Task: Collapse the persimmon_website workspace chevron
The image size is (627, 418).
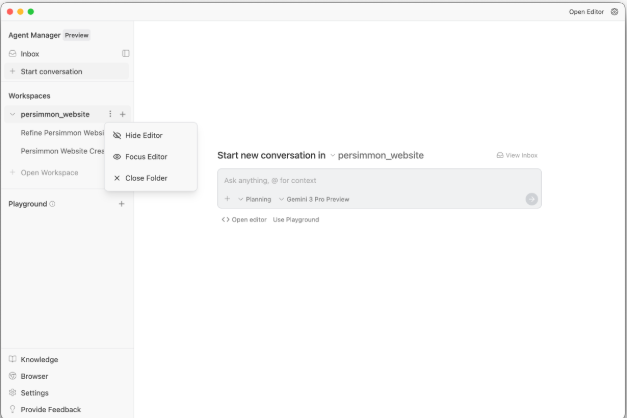Action: click(12, 114)
